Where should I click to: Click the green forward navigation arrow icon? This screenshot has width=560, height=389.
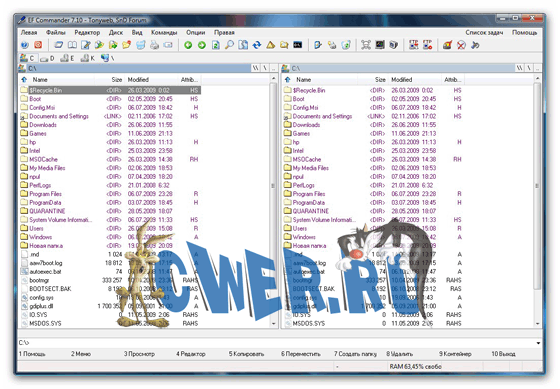[x=202, y=45]
